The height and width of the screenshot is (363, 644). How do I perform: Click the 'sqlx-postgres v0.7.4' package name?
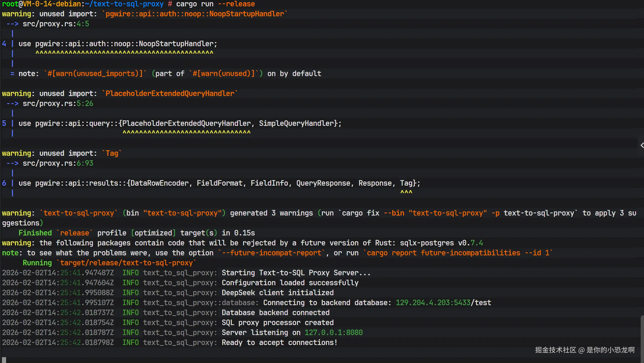tap(441, 243)
